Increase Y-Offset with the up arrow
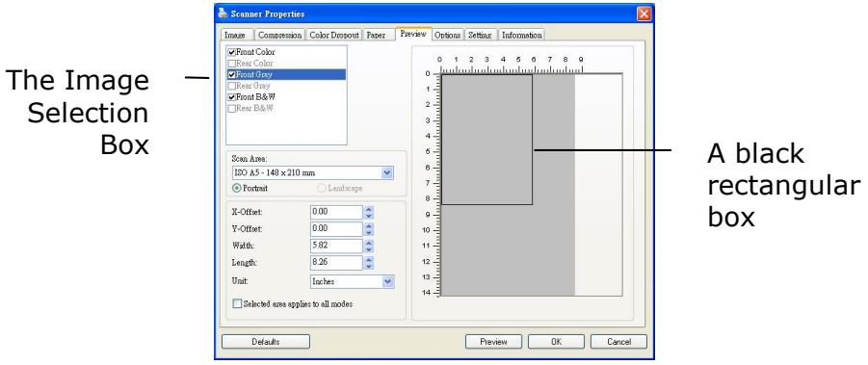Screen dimensions: 868x365 370,225
